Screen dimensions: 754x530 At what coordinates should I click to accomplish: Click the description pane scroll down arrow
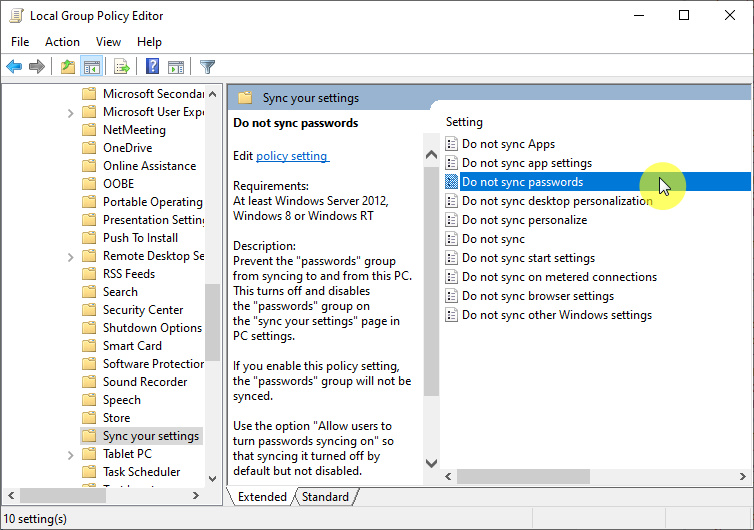click(432, 463)
